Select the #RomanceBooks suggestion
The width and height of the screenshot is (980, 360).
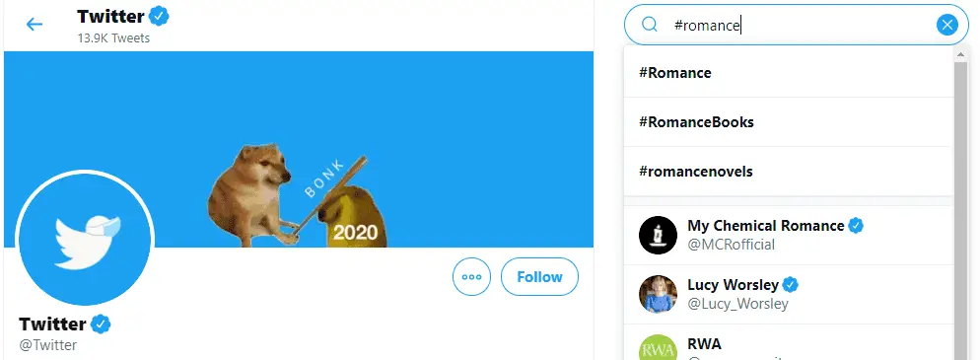(788, 122)
